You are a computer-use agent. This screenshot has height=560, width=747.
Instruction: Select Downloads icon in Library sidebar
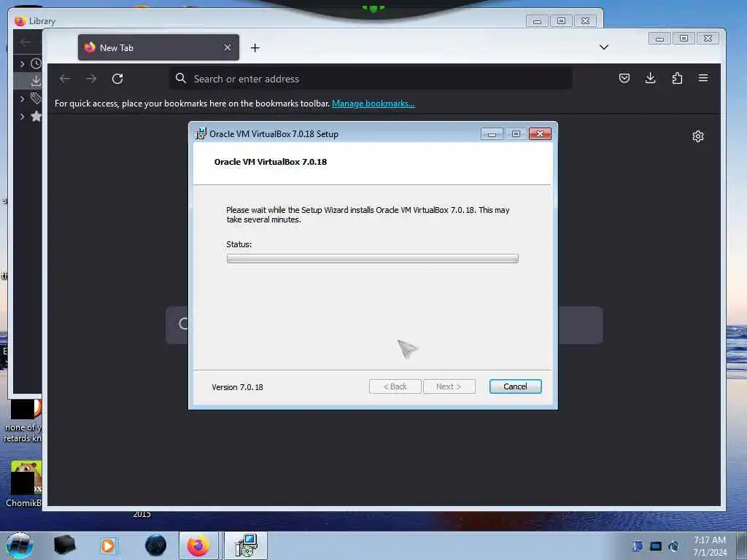[36, 81]
